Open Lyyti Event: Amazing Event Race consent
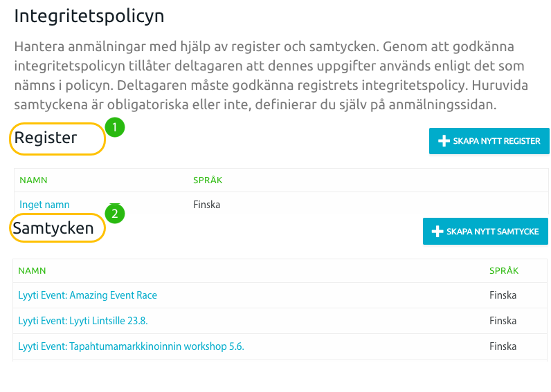The image size is (551, 392). (x=88, y=295)
